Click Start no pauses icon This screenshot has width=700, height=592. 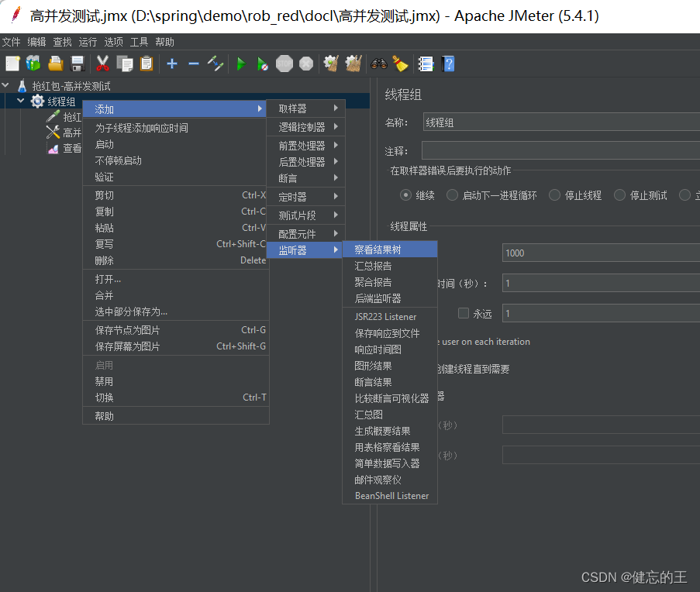pyautogui.click(x=263, y=64)
